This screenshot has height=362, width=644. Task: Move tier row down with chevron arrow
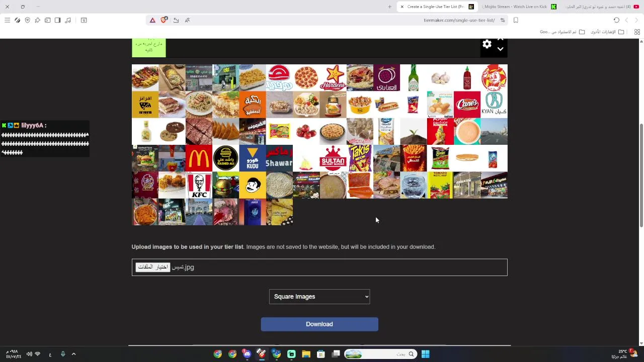click(500, 49)
